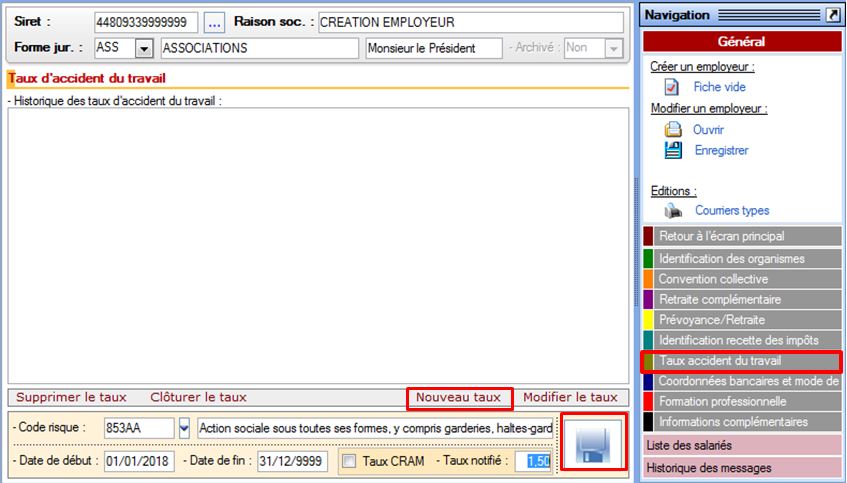This screenshot has width=847, height=483.
Task: Expand the Code risque dropdown arrow
Action: click(184, 428)
